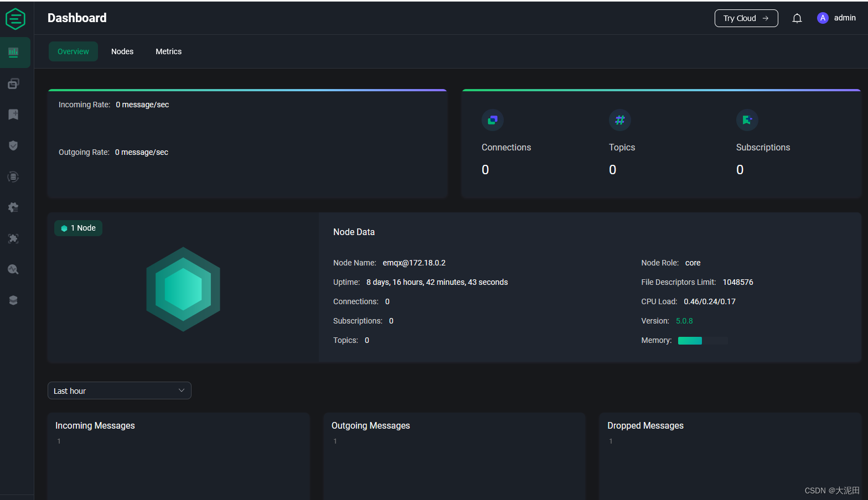Click the Dropped Messages chart title
The height and width of the screenshot is (500, 868).
pos(645,425)
